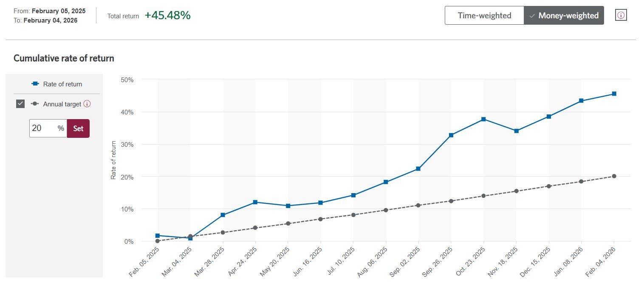Click the Feb. 04, 2026 rate of return point
This screenshot has width=644, height=288.
pyautogui.click(x=614, y=94)
